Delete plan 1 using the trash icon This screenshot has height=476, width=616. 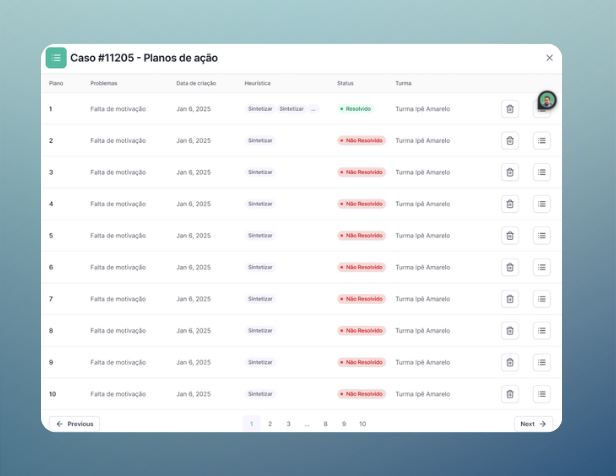(x=510, y=109)
